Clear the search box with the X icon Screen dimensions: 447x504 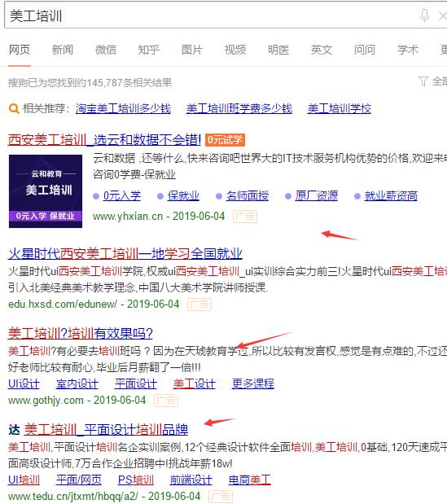[x=443, y=15]
